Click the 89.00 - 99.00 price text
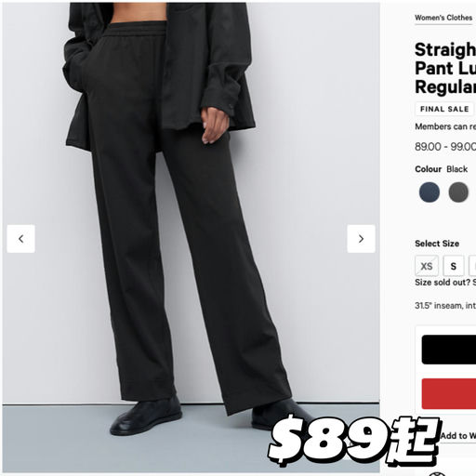 tap(445, 147)
